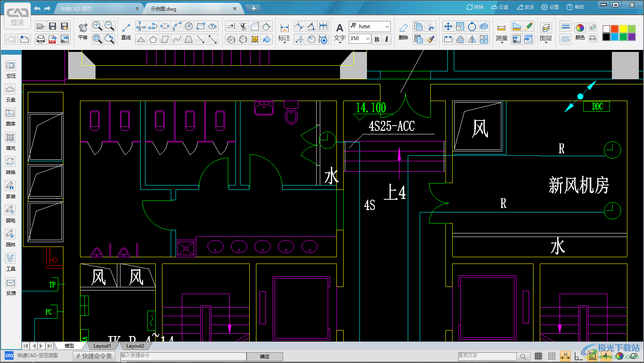Open 设置 settings in title bar
Viewport: 644px width, 363px height.
point(550,7)
